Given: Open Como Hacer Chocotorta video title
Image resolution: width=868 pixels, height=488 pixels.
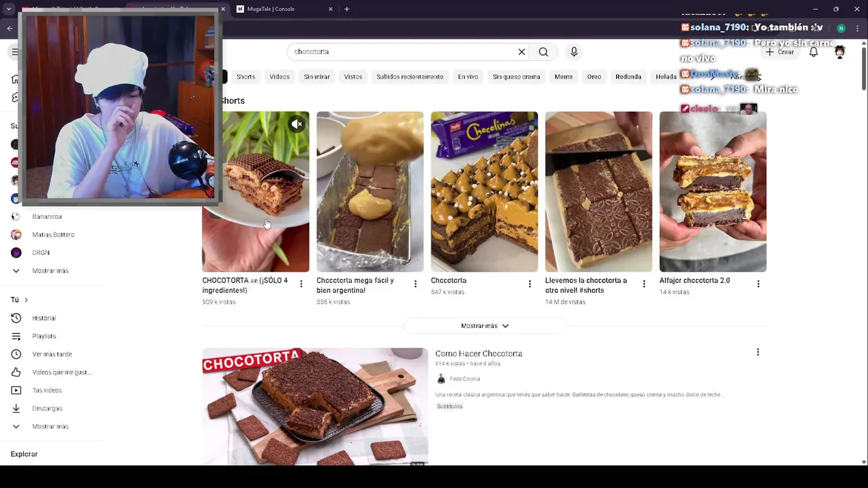Looking at the screenshot, I should 479,353.
